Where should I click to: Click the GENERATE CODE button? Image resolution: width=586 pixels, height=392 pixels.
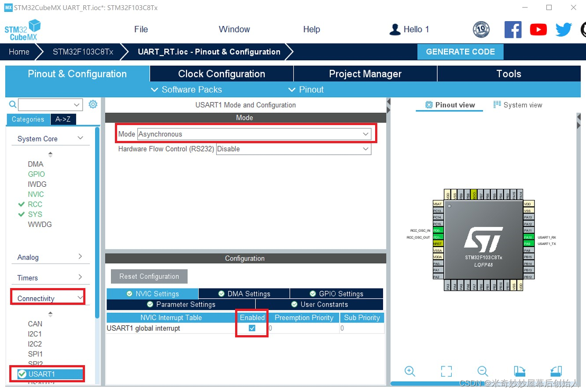[x=461, y=52]
